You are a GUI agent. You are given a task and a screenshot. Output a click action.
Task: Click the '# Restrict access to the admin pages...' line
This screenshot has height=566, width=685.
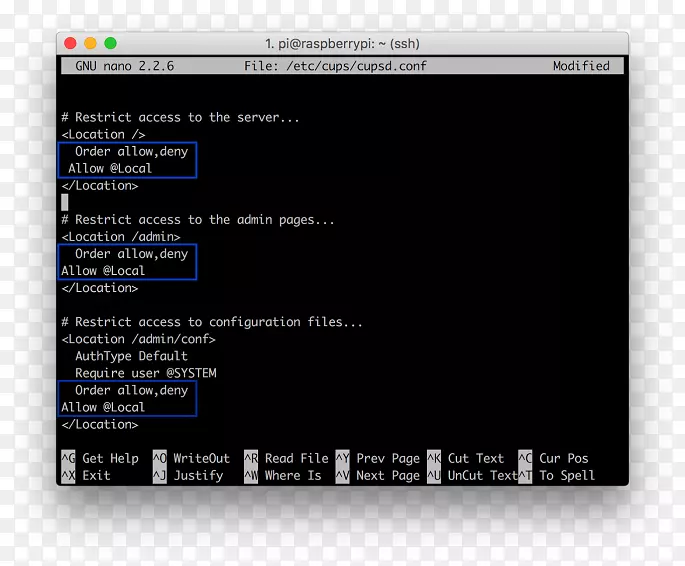(197, 219)
